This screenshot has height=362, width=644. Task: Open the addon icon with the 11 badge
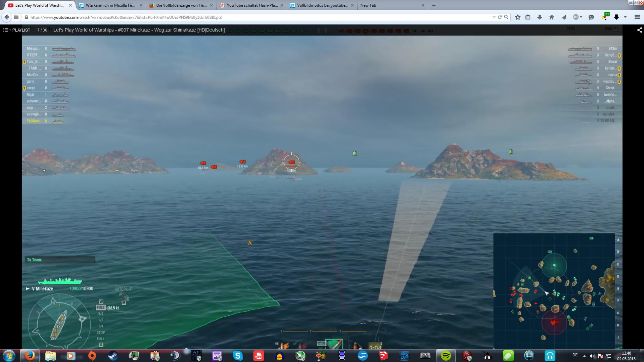point(606,16)
